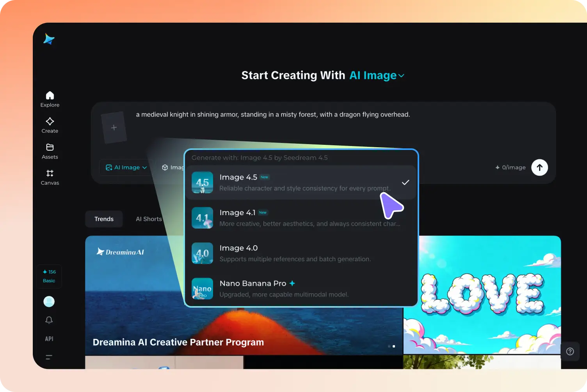This screenshot has width=587, height=392.
Task: Open the AI Image mode dropdown
Action: click(x=126, y=167)
